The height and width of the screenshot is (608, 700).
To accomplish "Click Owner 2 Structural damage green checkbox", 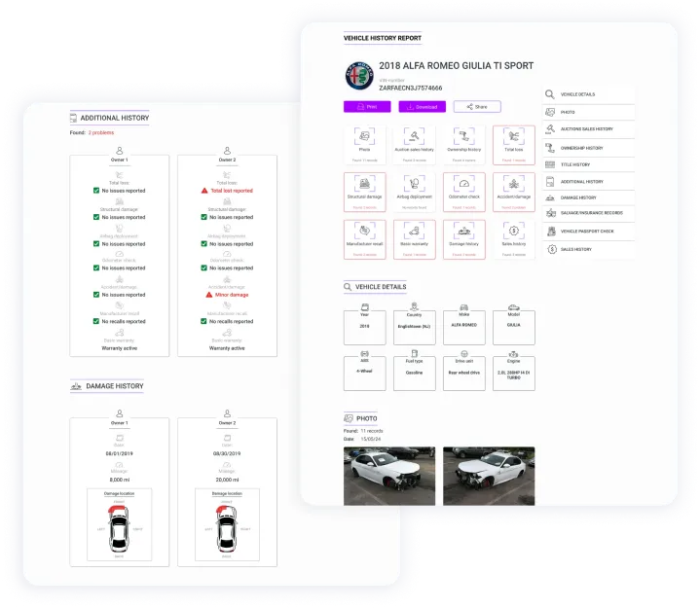I will pos(204,217).
